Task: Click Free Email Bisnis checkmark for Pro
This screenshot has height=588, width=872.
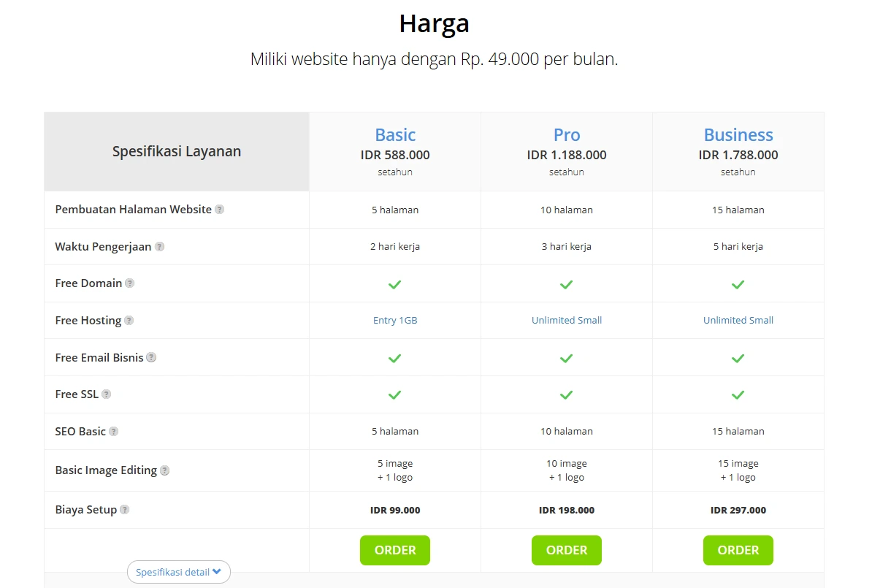Action: click(x=566, y=359)
